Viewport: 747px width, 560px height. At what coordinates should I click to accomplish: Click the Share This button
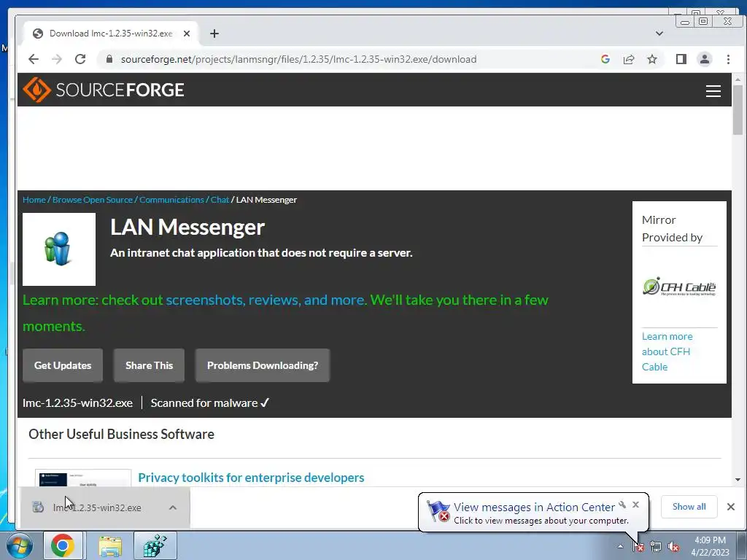tap(149, 365)
